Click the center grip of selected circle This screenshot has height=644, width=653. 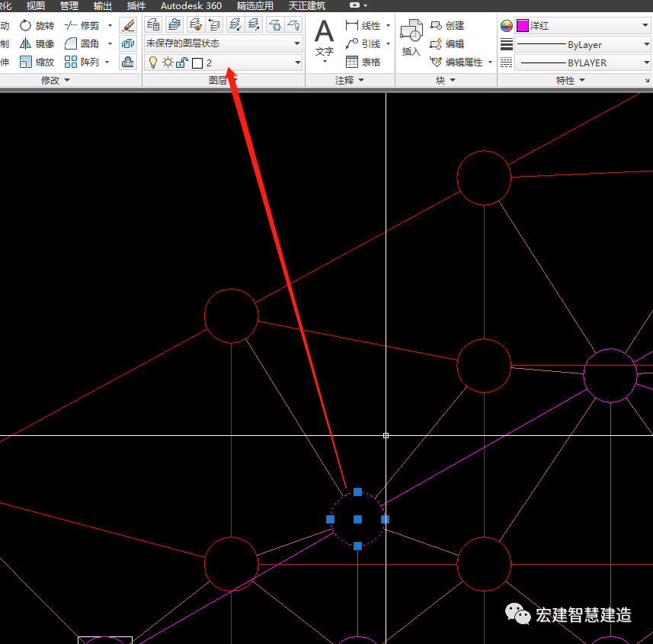coord(357,519)
